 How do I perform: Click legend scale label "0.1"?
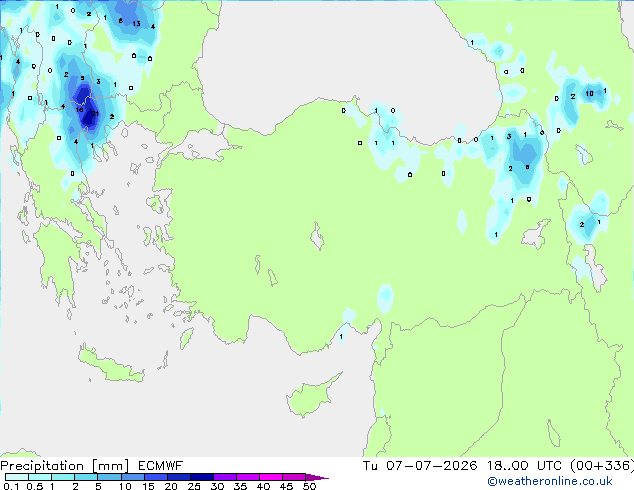[11, 486]
